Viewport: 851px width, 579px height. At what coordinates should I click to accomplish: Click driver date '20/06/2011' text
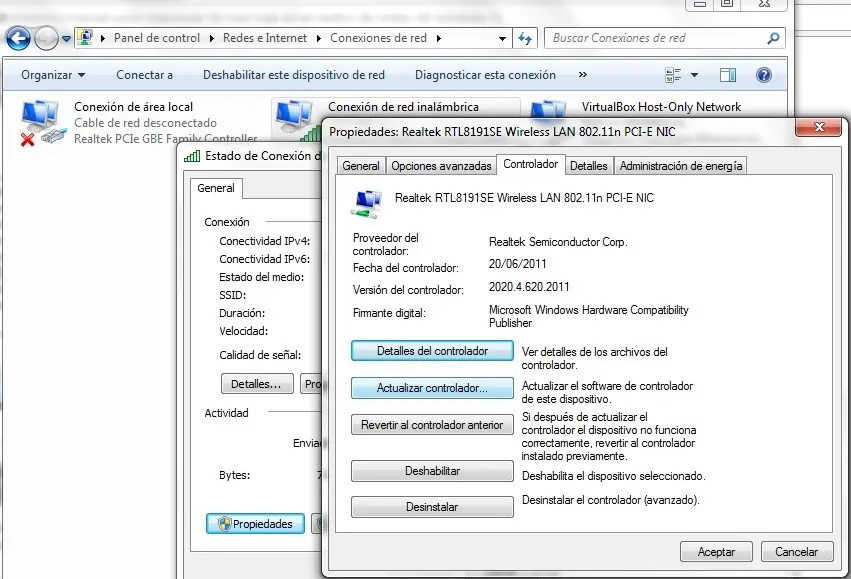tap(517, 264)
